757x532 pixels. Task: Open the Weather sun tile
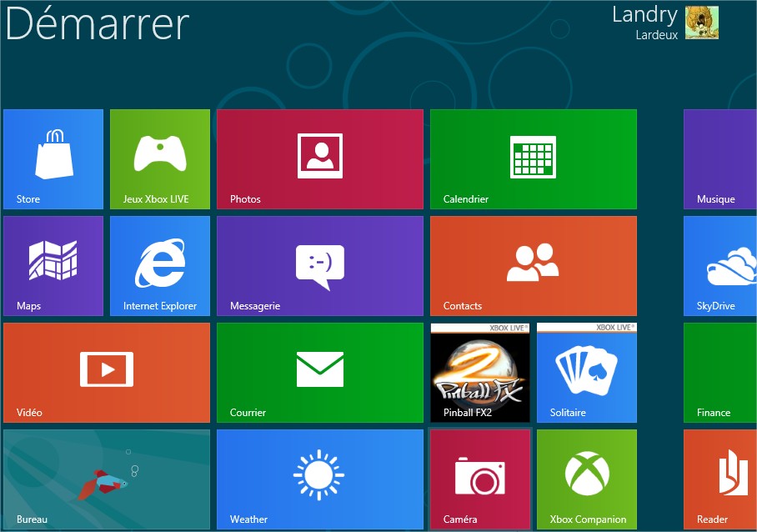[x=320, y=479]
